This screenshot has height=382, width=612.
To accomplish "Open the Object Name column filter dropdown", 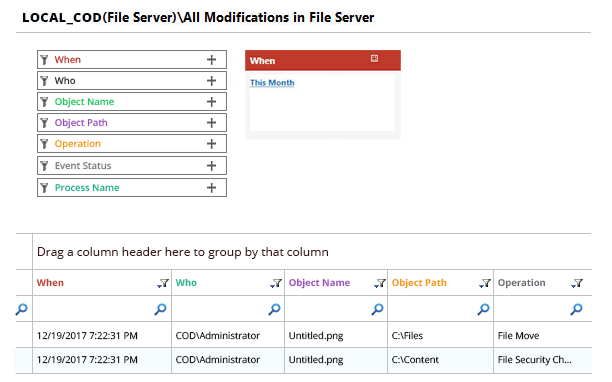I will click(x=380, y=283).
